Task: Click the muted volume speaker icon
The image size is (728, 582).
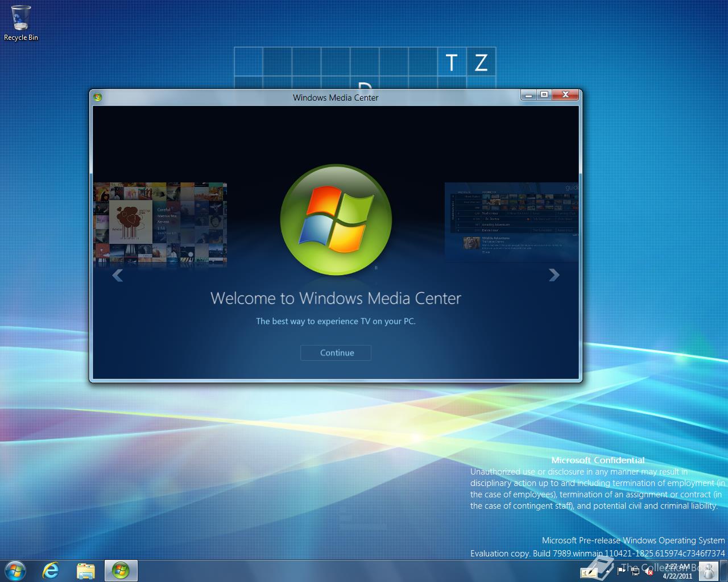Action: [x=649, y=572]
